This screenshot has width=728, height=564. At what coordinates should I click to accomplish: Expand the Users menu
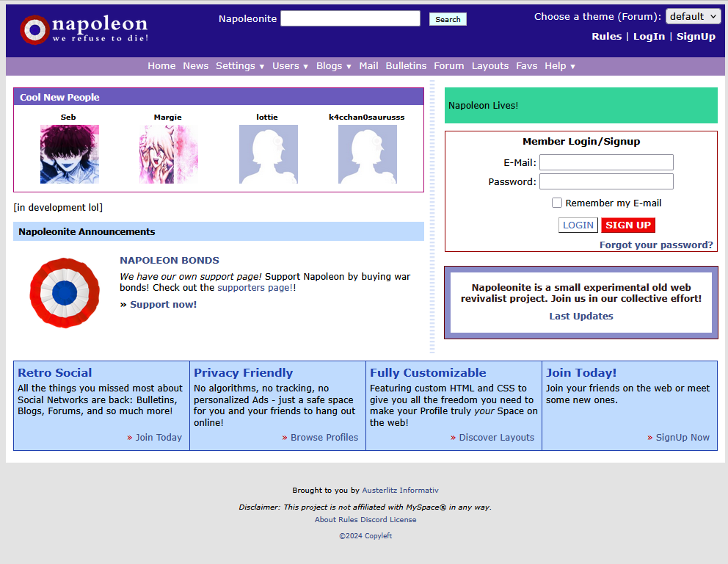[x=290, y=66]
